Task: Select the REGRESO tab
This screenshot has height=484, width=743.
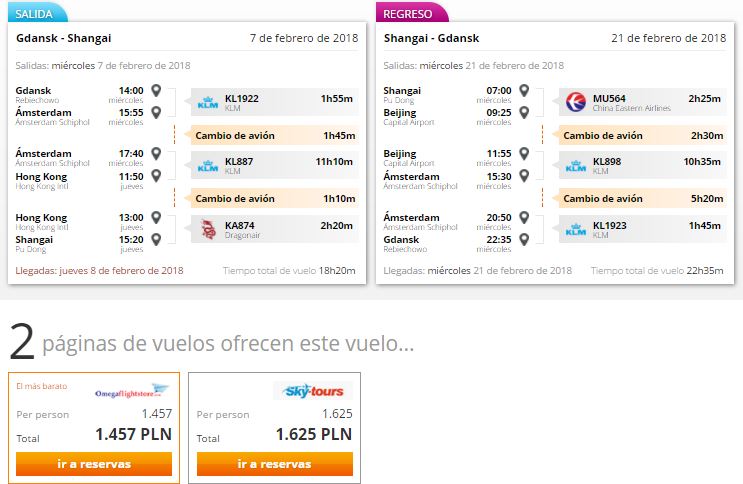Action: (410, 13)
